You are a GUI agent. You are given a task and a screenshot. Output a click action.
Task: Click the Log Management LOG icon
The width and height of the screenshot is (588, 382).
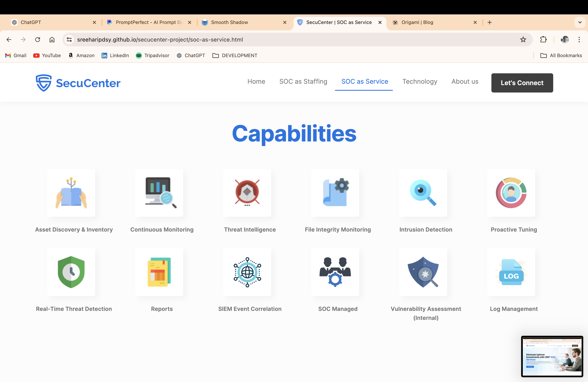(511, 272)
